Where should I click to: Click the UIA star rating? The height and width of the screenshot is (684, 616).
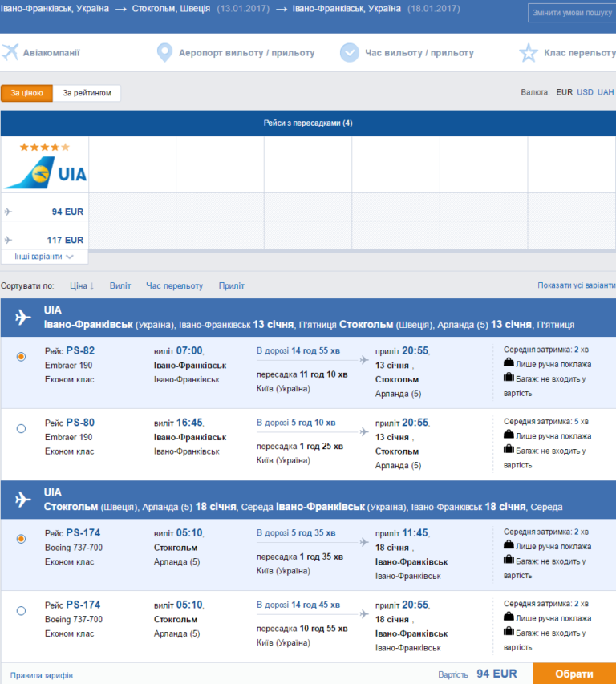(x=44, y=147)
